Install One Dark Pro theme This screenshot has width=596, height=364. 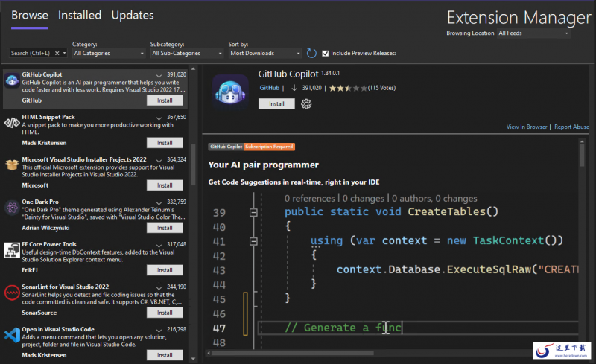click(x=165, y=228)
